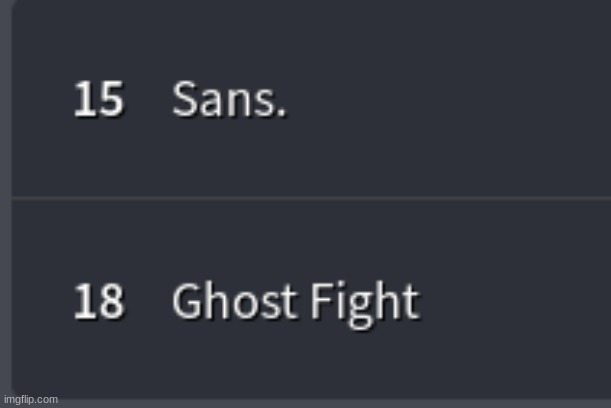
Task: Click the empty area left of number 18
Action: 42,301
